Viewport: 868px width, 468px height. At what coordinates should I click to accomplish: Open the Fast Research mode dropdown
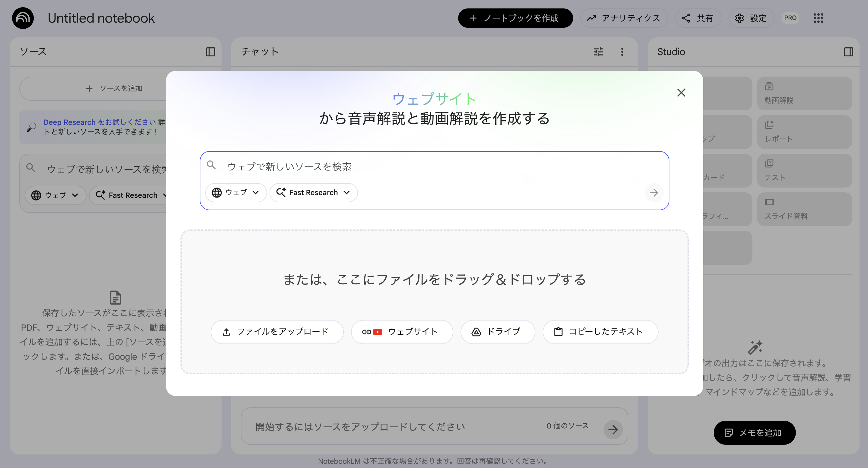[x=313, y=192]
